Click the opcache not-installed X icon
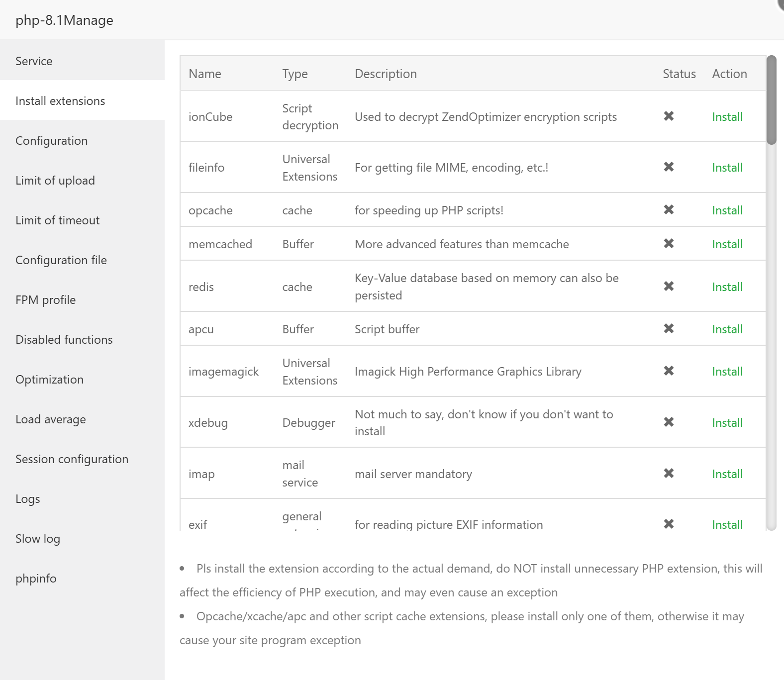Viewport: 784px width, 680px height. [669, 210]
